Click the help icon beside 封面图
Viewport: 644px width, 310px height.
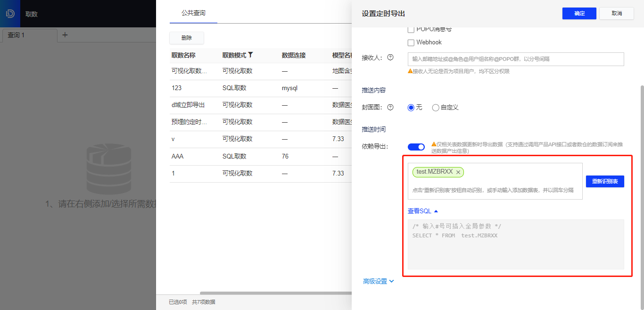tap(390, 107)
